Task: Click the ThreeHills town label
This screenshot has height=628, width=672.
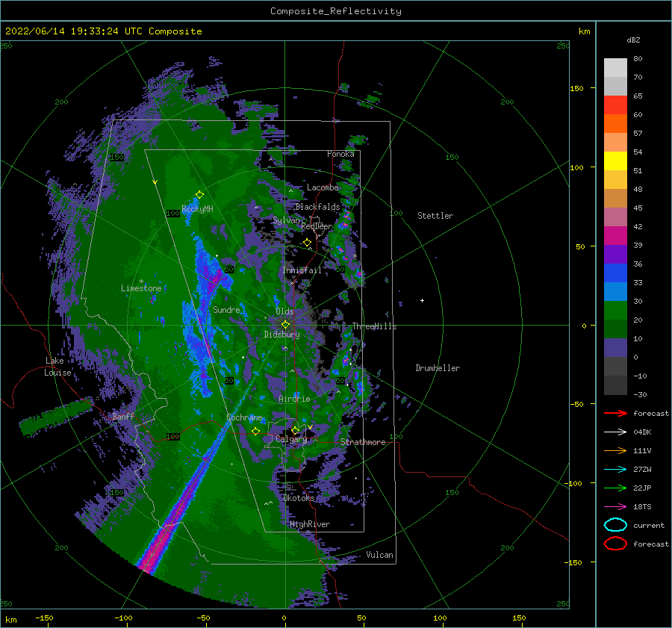Action: 374,326
